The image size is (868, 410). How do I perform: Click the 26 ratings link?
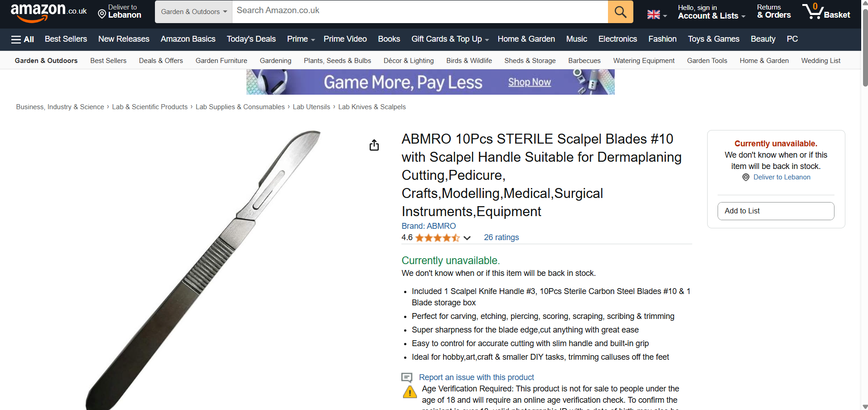[501, 237]
